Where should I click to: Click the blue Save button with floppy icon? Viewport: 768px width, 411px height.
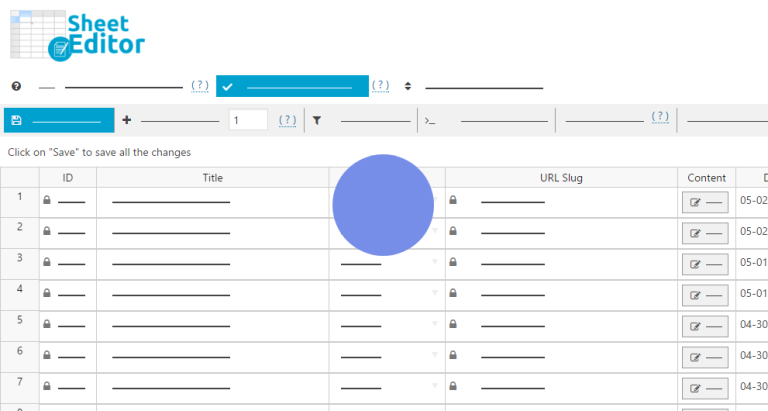point(59,120)
